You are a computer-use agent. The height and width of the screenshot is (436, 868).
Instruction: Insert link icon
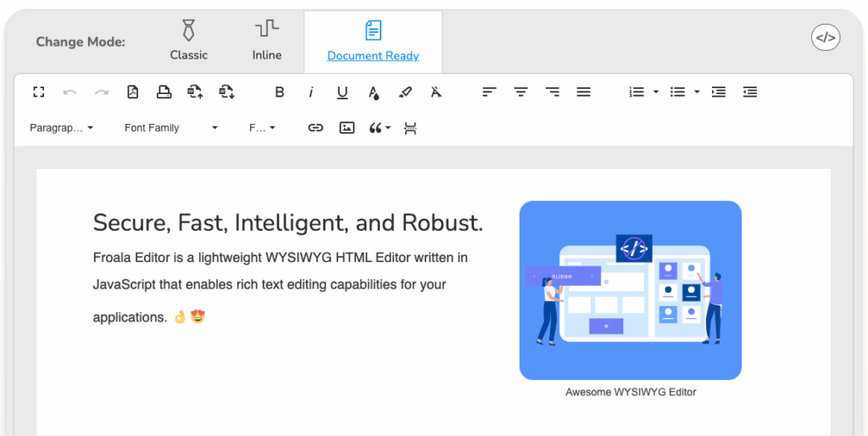click(x=315, y=128)
